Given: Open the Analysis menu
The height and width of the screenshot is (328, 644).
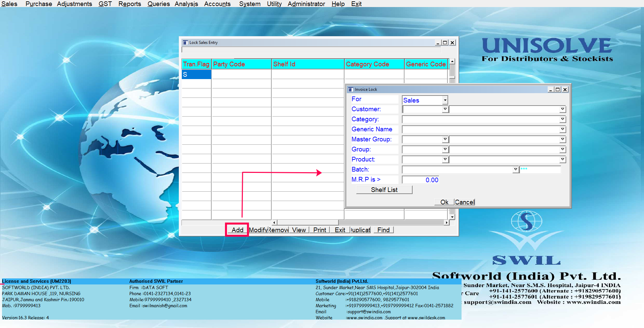Looking at the screenshot, I should coord(186,4).
